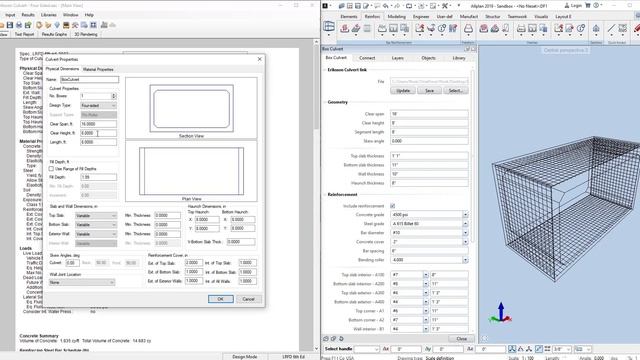The height and width of the screenshot is (360, 640).
Task: Click the Allplan Undo arrow icon
Action: coord(386,6)
